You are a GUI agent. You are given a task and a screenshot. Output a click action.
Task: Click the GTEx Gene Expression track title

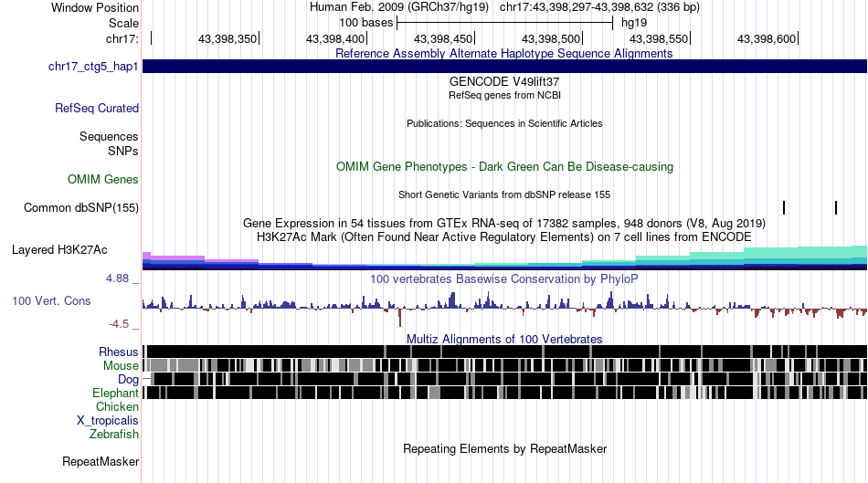click(x=504, y=224)
